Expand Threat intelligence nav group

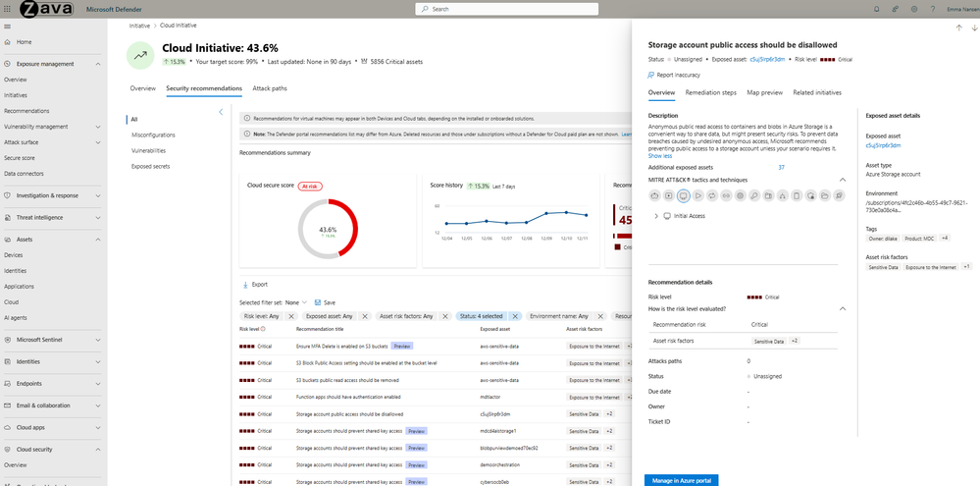pos(98,217)
